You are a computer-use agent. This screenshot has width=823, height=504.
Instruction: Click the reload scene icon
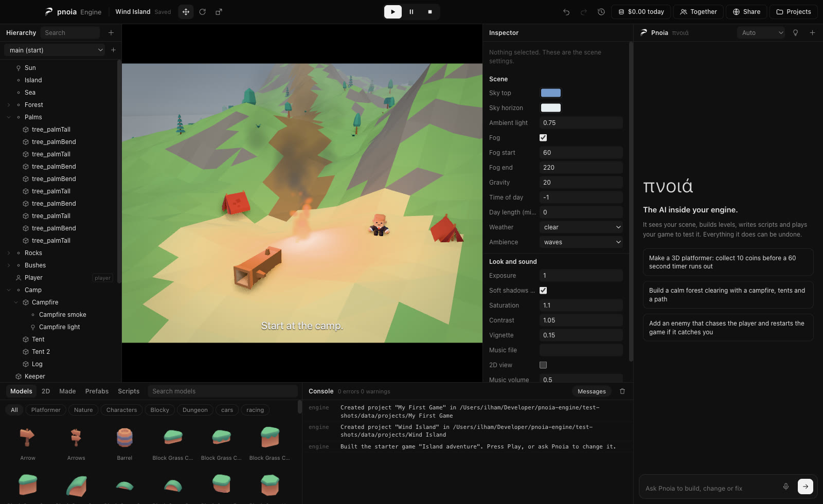point(203,12)
